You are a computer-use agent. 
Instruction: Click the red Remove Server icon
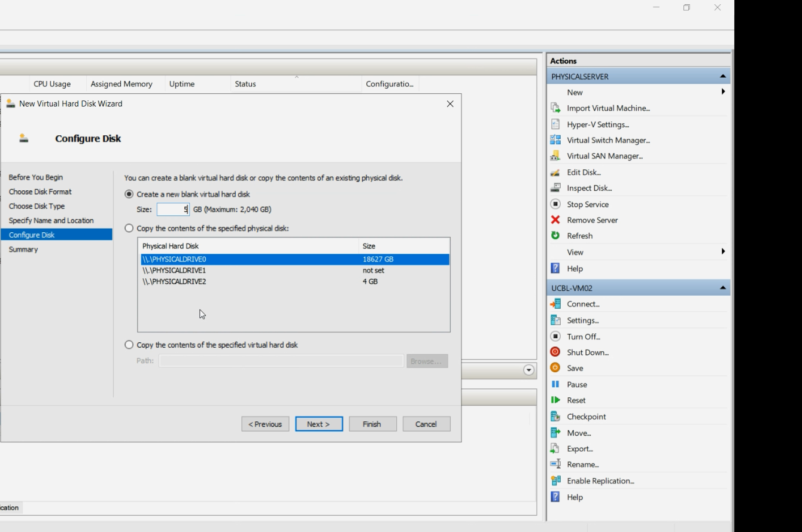(555, 220)
